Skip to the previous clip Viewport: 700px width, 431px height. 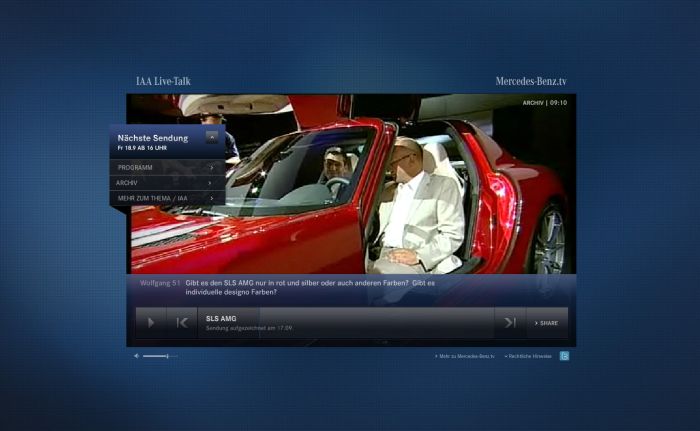182,322
